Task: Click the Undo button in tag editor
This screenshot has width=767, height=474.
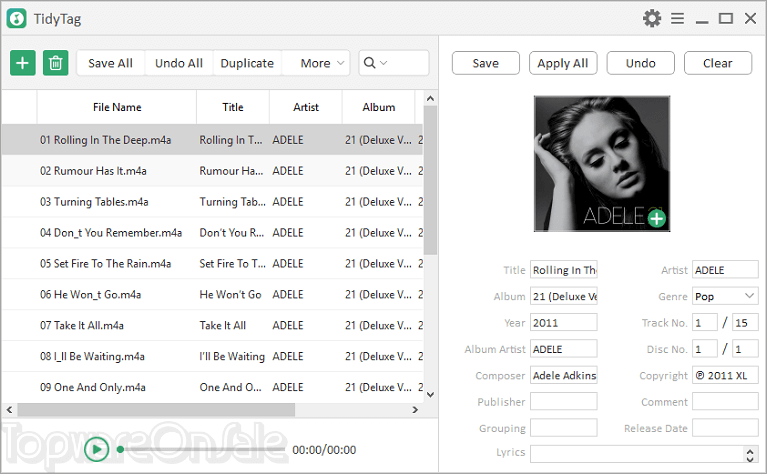Action: coord(640,63)
